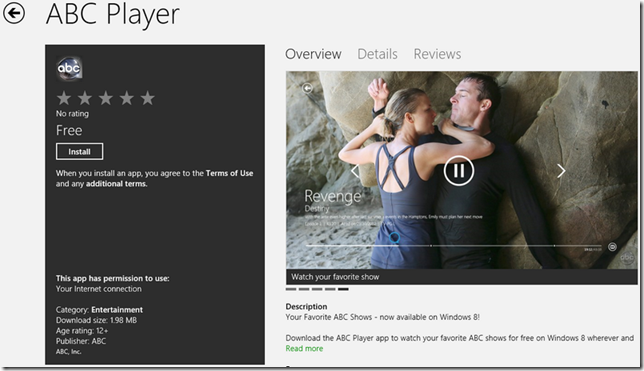Click the first rating star

click(x=64, y=98)
